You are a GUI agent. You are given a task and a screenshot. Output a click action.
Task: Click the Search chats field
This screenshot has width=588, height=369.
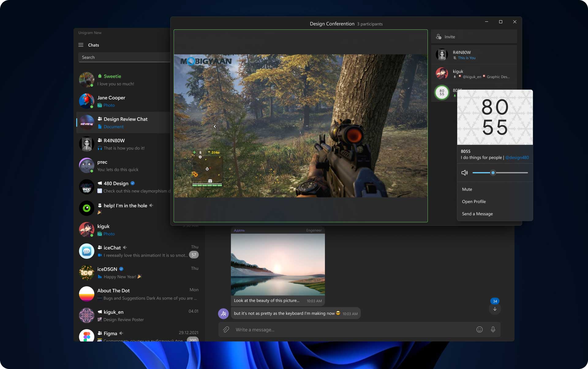pos(124,57)
